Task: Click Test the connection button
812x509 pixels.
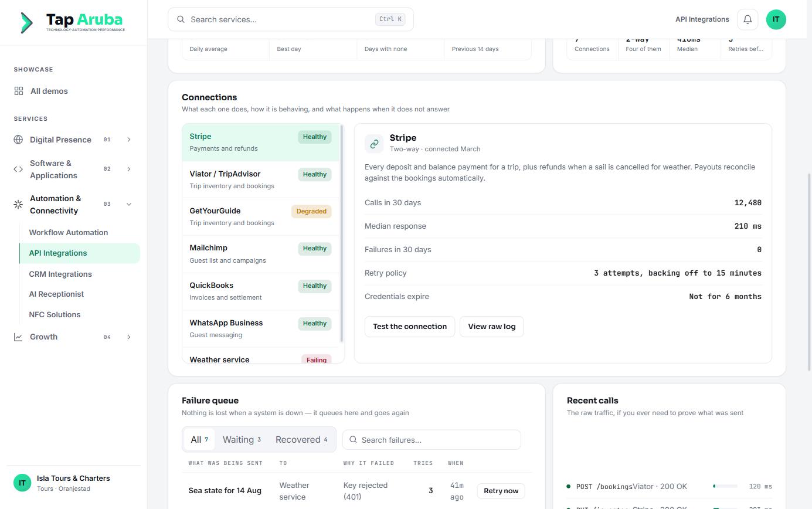Action: pyautogui.click(x=410, y=327)
